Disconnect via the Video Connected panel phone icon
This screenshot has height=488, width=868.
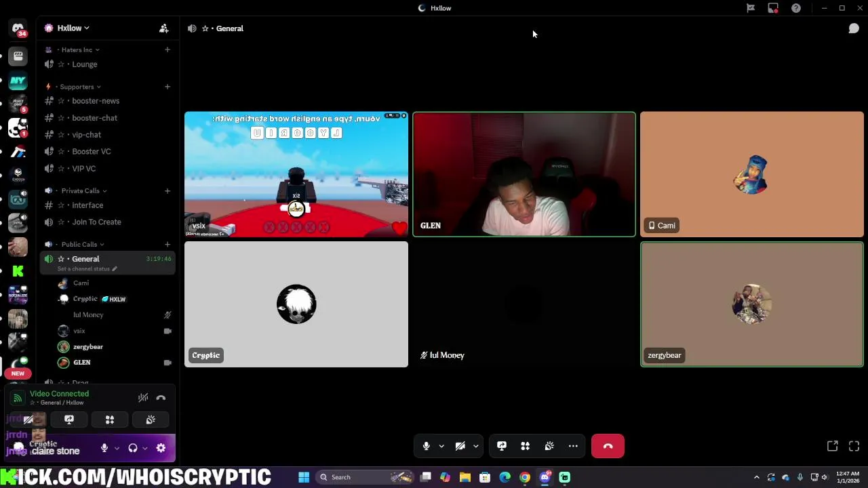(x=161, y=398)
